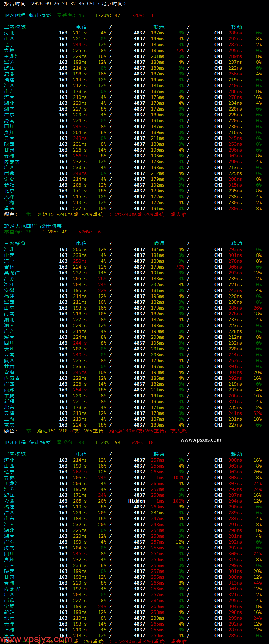Click the "Hidden" entry in the IPv6 安徽 row
Screen dimensions: 269x644
click(x=137, y=501)
